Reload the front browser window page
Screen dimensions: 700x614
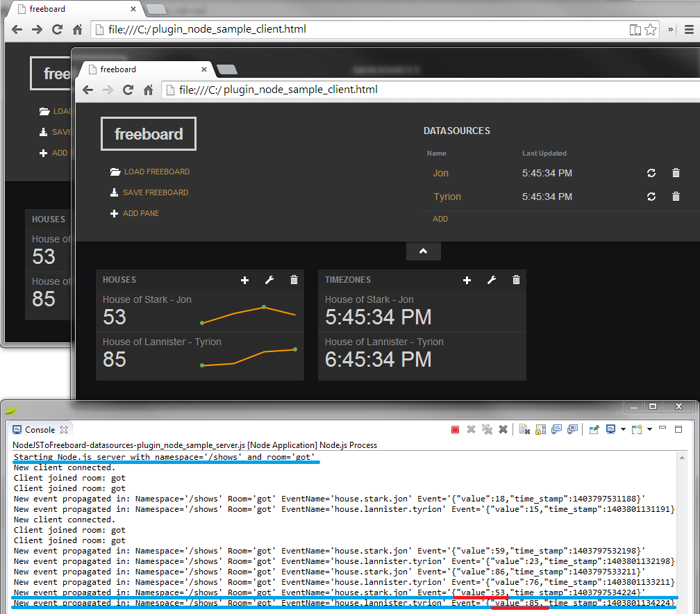[x=128, y=90]
